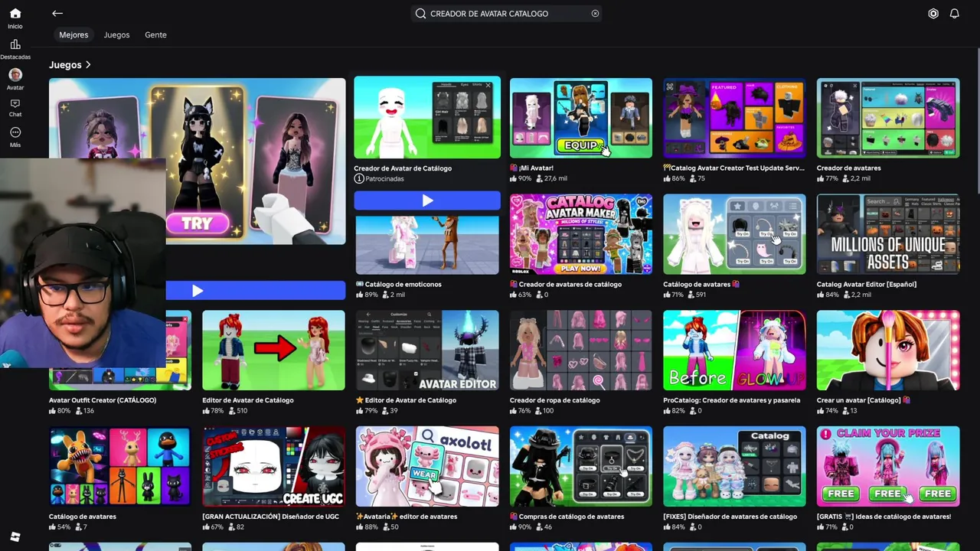Open the CLAIM YOUR PRIZE thumbnail
The image size is (980, 551).
pyautogui.click(x=888, y=466)
